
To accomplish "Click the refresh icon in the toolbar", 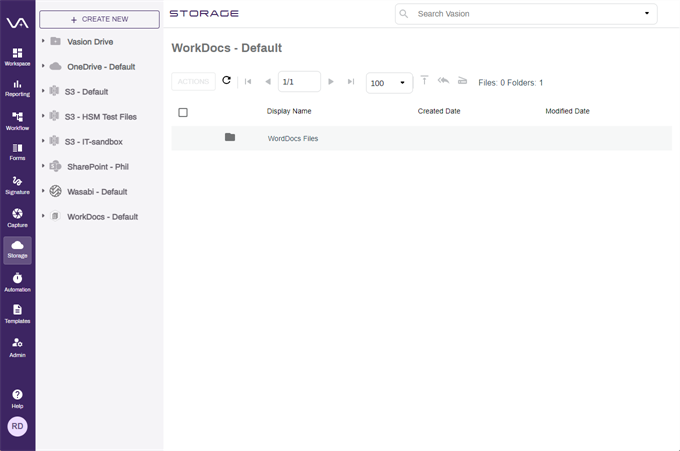I will coord(226,80).
